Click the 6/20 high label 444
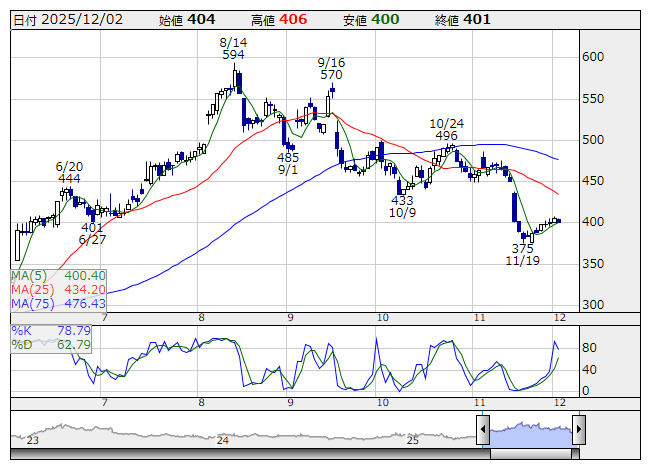The width and height of the screenshot is (653, 470). click(x=68, y=178)
